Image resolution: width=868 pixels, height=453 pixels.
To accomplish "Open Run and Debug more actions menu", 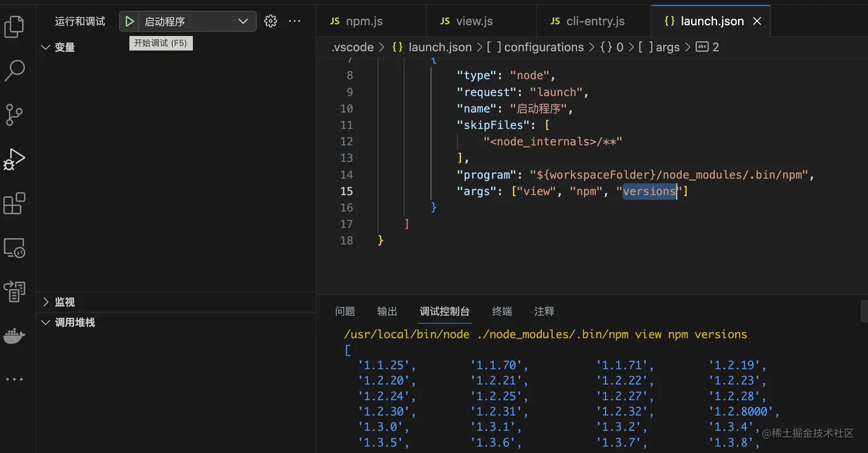I will tap(294, 21).
